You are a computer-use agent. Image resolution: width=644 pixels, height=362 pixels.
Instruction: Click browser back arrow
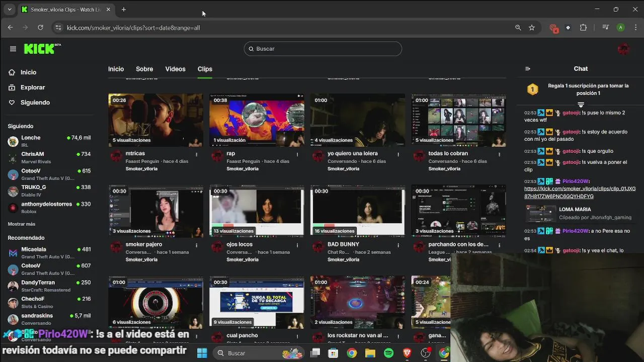point(11,28)
